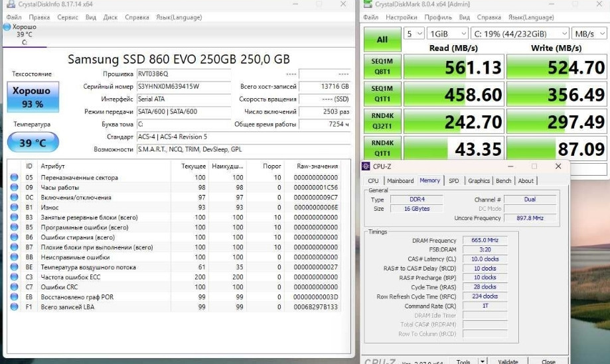Click status circle for attribute B5 row

click(15, 227)
